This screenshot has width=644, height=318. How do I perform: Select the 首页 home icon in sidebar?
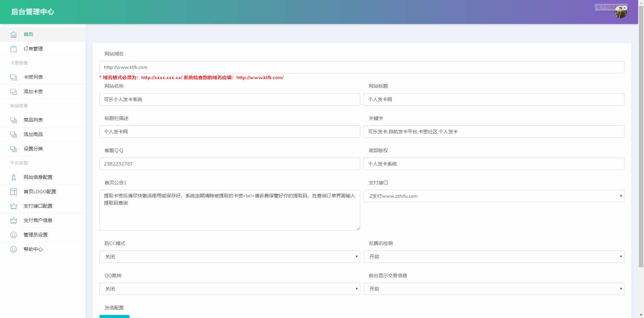pos(14,34)
